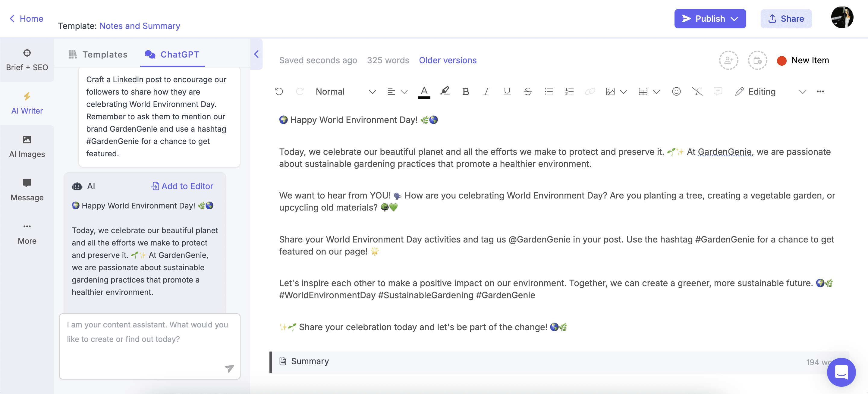The height and width of the screenshot is (394, 868).
Task: Open the support chat bubble
Action: pyautogui.click(x=841, y=372)
